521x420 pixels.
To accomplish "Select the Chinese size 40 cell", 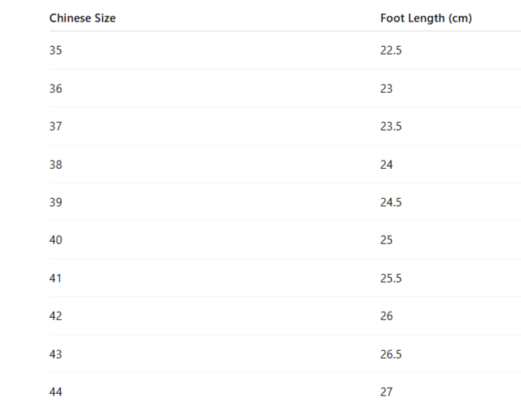I will [x=55, y=240].
